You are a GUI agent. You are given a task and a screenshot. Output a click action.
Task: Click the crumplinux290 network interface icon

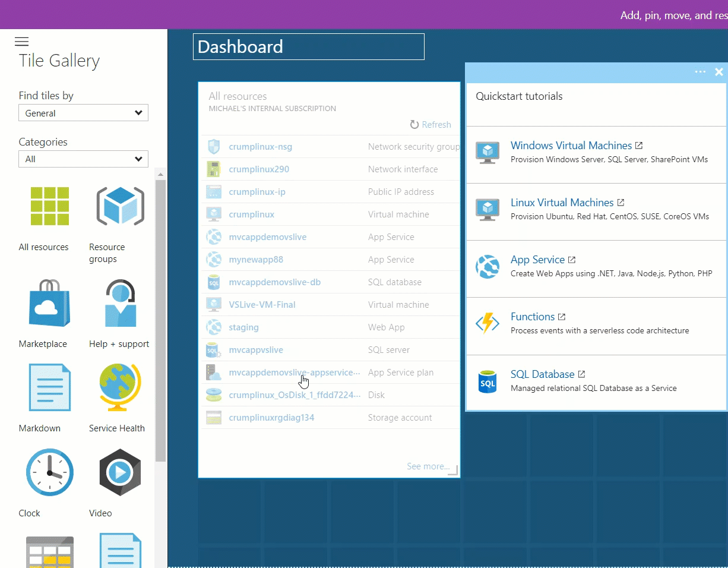click(x=213, y=169)
